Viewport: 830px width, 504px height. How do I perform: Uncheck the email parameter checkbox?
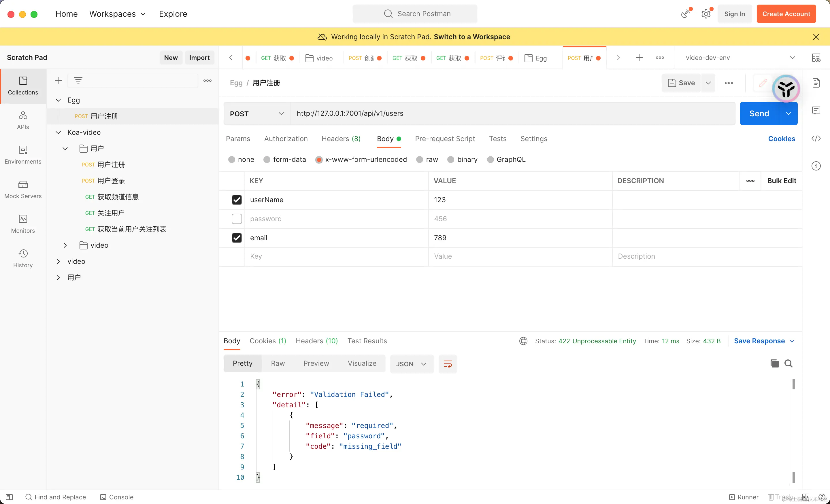(237, 238)
